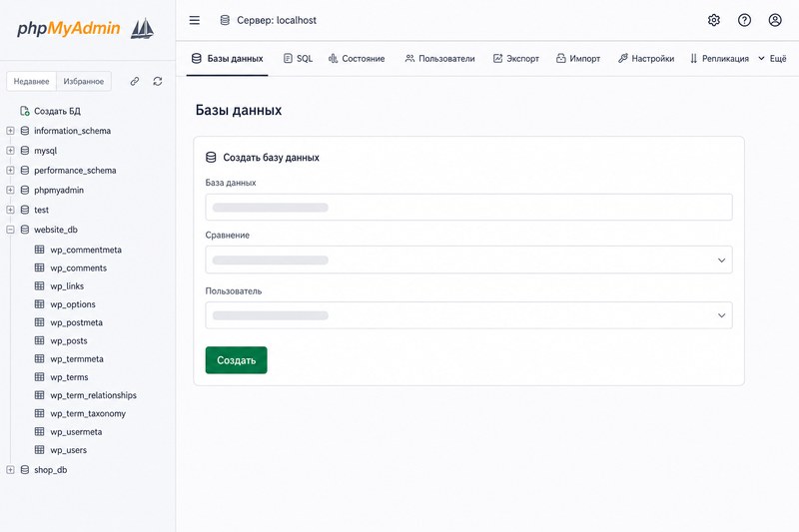Click the performance_schema database icon
Screen dimensions: 799x532
tap(24, 171)
